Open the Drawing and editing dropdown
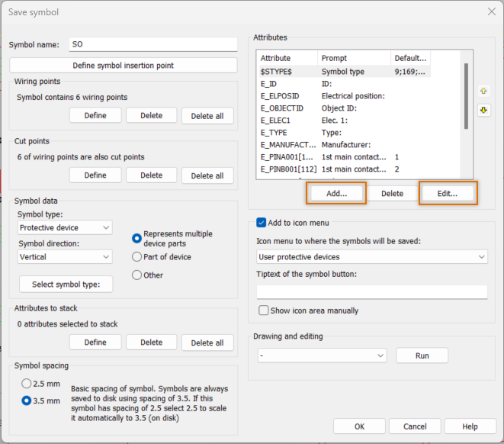 coord(322,356)
